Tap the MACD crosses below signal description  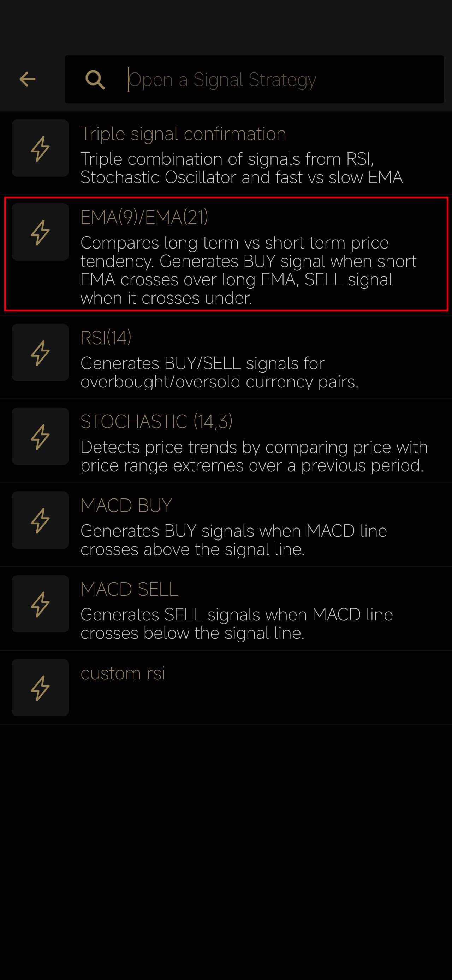pos(237,624)
